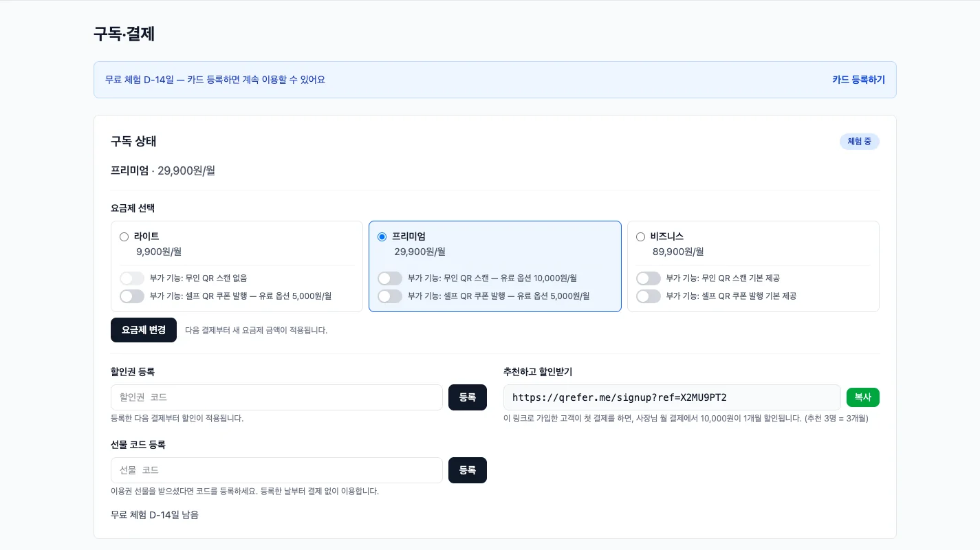980x550 pixels.
Task: Click the 프리미엄 · 29,900원/월 status text
Action: tap(163, 170)
